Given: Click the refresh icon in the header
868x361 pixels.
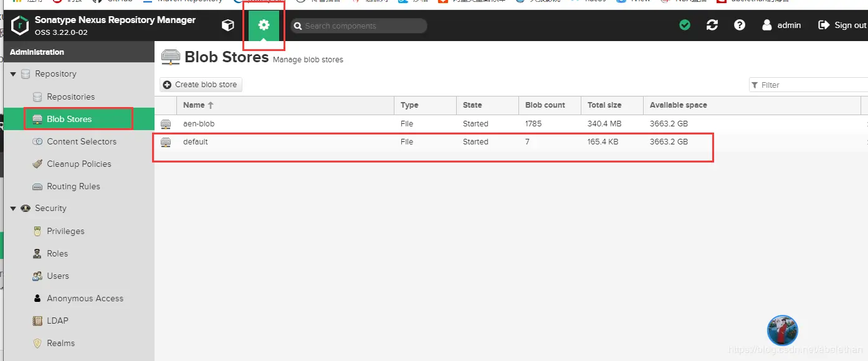Looking at the screenshot, I should point(712,25).
